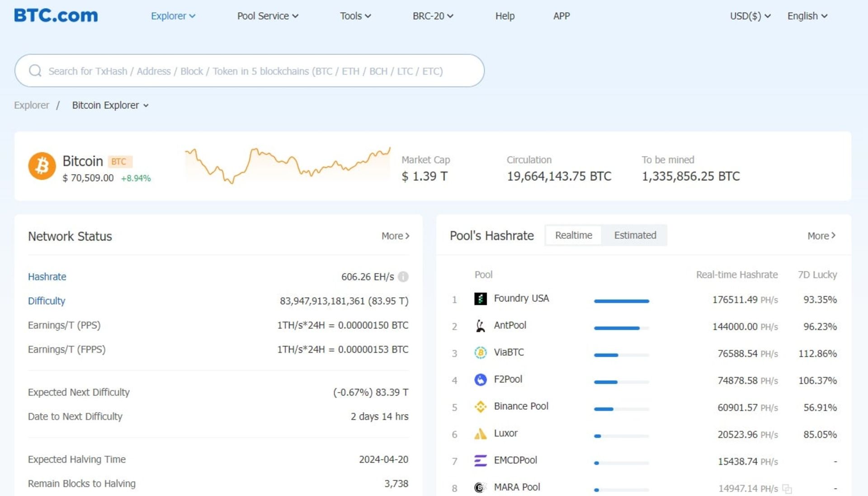868x496 pixels.
Task: Click the F2Pool logo icon
Action: (x=480, y=380)
